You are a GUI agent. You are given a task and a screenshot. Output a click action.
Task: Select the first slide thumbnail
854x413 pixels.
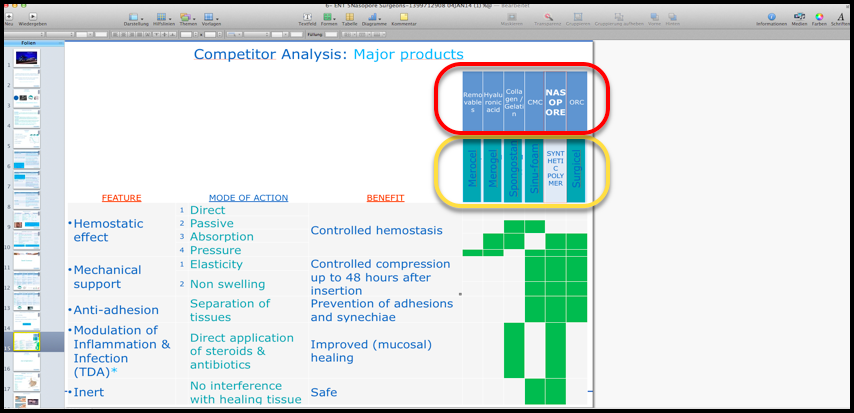[28, 60]
